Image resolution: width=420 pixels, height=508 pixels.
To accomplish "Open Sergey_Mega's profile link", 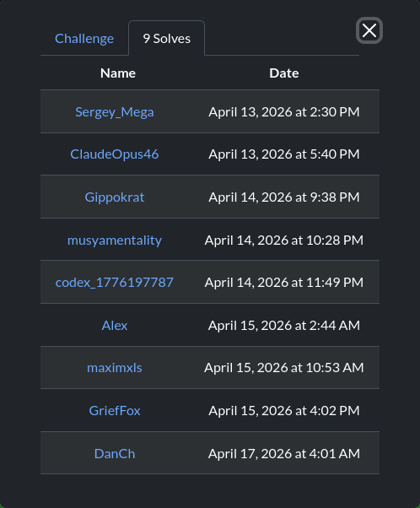I will pyautogui.click(x=115, y=112).
